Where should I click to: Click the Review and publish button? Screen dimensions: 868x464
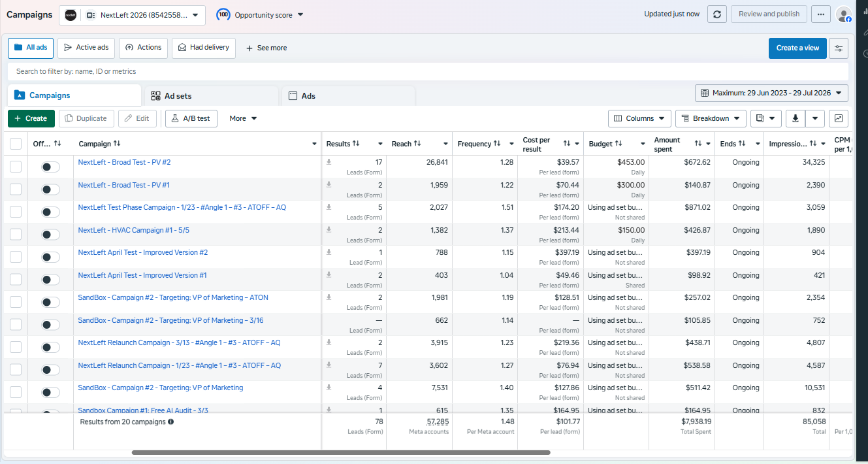(x=769, y=14)
